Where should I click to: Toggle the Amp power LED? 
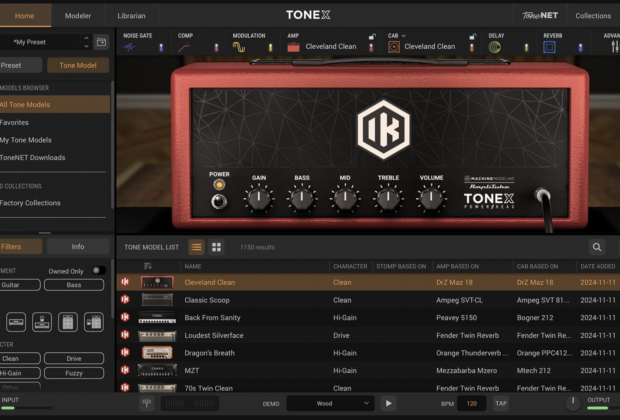371,48
